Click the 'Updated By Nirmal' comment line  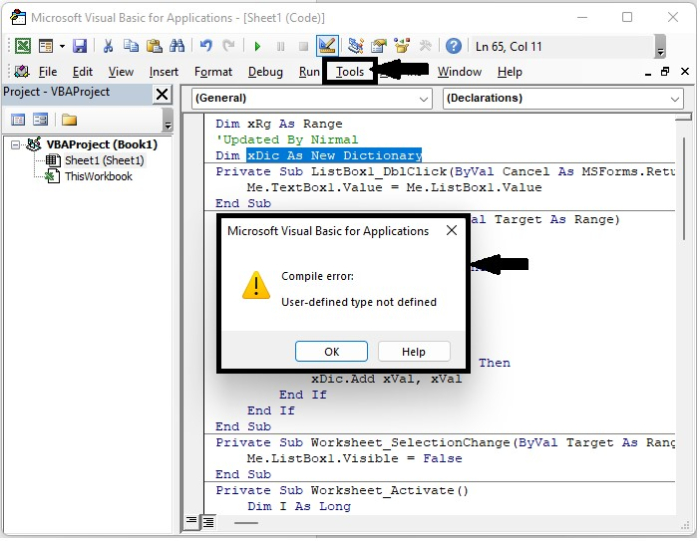[287, 139]
